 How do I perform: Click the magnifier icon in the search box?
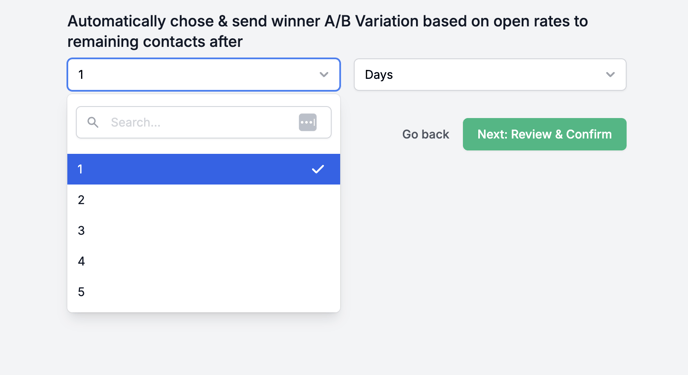tap(93, 122)
